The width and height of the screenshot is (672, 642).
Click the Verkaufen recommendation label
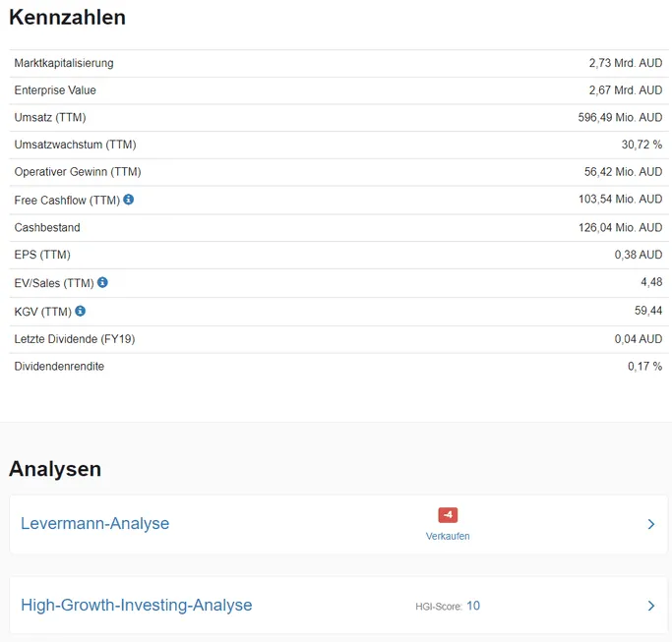pyautogui.click(x=448, y=536)
